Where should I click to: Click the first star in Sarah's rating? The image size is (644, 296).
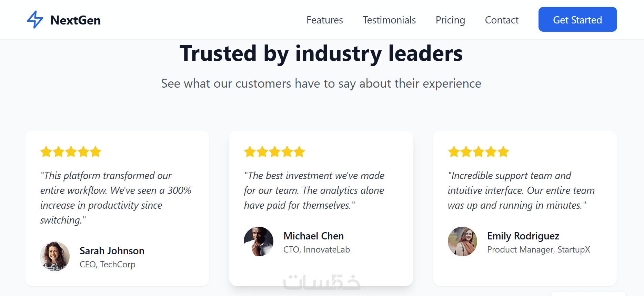(46, 152)
